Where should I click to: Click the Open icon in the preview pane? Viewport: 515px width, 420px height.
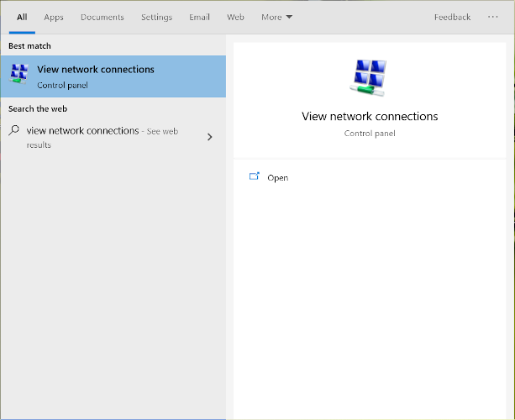tap(255, 177)
